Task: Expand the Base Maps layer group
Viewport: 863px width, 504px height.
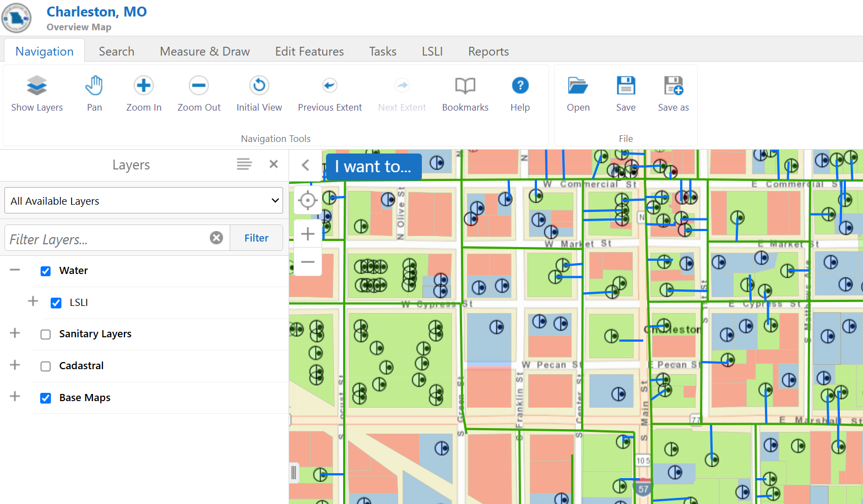Action: (15, 397)
